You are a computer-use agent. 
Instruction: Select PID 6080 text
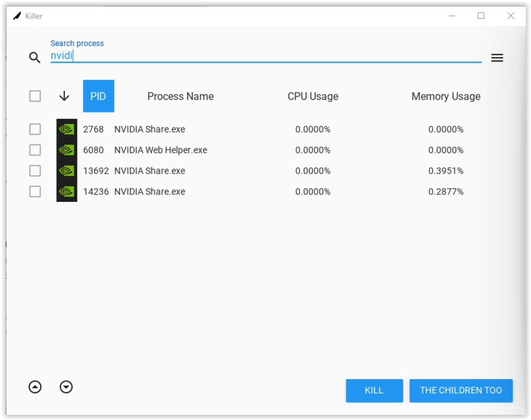tap(93, 150)
